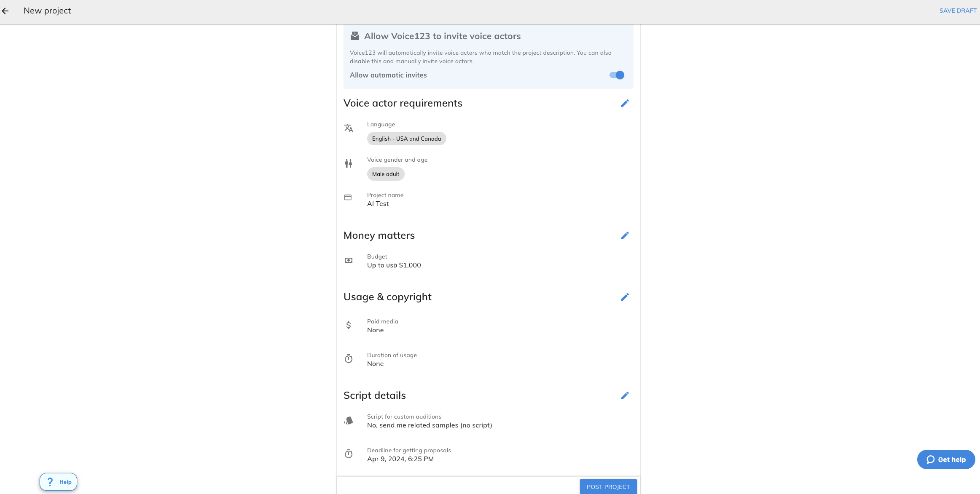Edit Script details section
Image resolution: width=980 pixels, height=494 pixels.
pos(625,395)
